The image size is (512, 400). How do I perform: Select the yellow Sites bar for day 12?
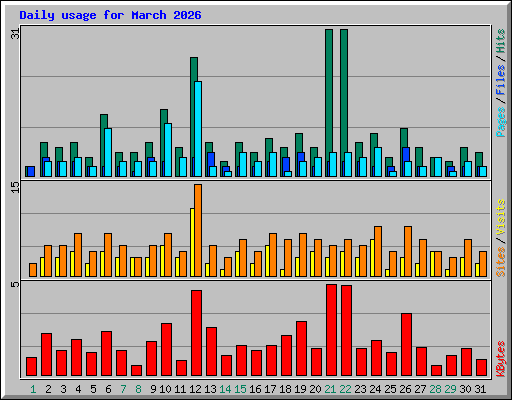192,242
